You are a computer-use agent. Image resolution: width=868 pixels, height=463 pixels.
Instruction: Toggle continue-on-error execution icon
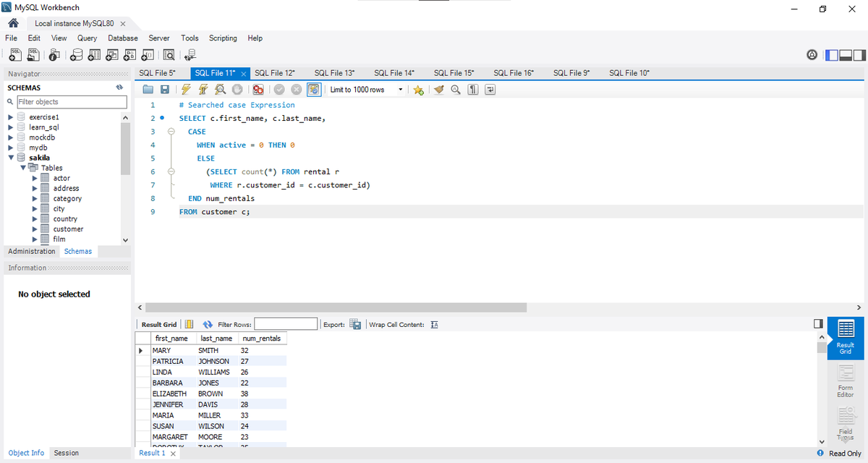coord(258,90)
